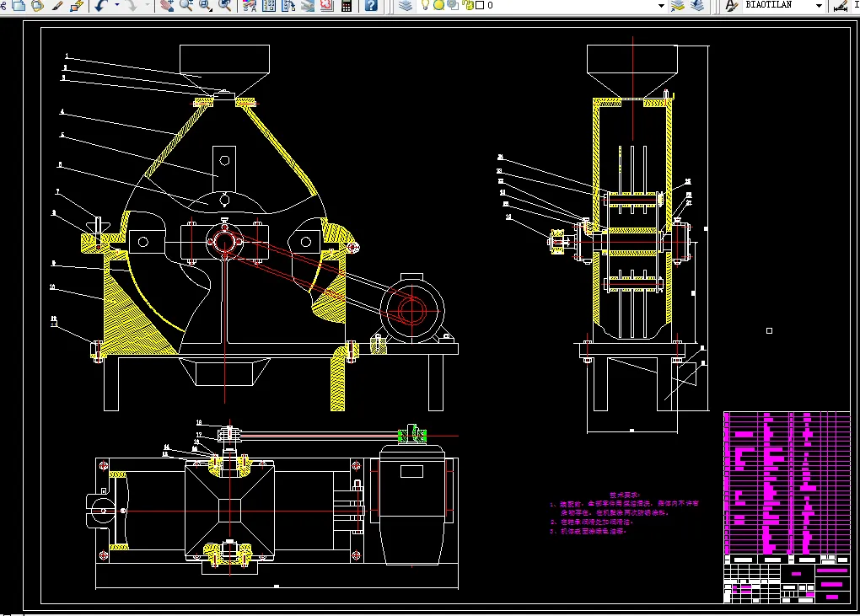Open the DesignCenter icon

tap(269, 6)
